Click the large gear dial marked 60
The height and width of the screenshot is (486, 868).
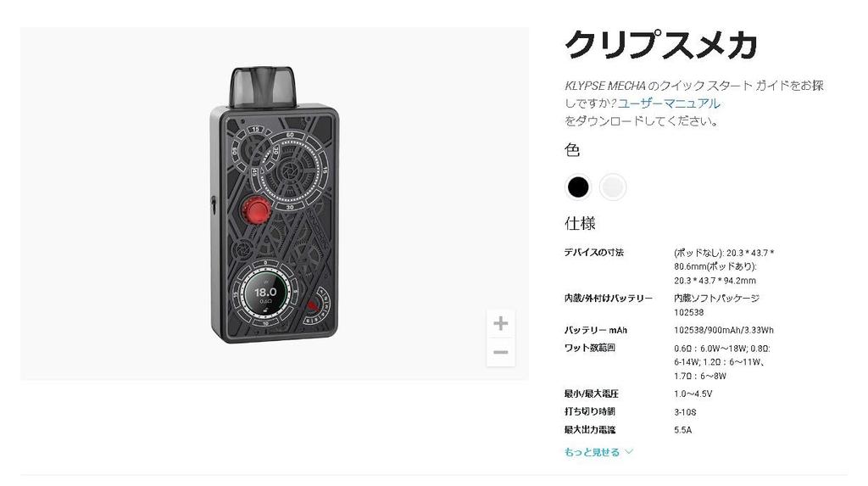pos(290,171)
